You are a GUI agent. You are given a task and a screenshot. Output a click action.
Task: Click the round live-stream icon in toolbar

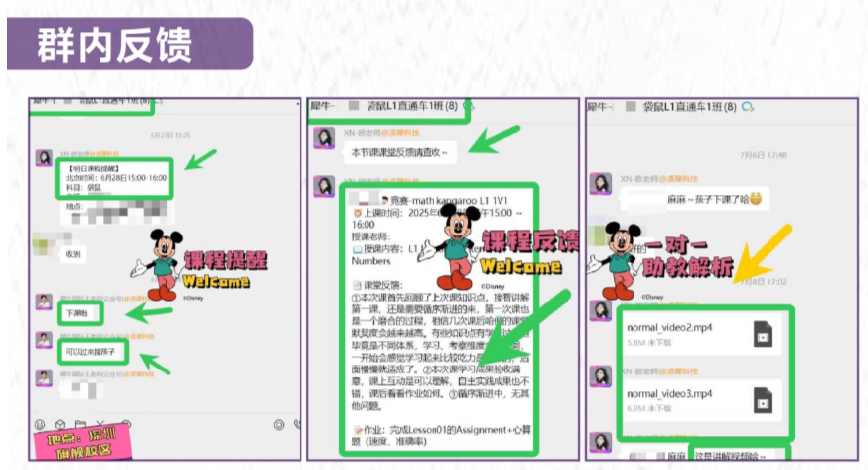click(279, 424)
